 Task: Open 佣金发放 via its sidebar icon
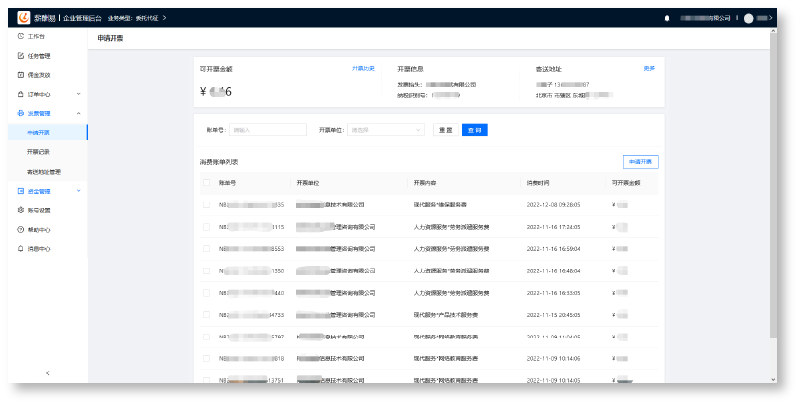[x=21, y=74]
